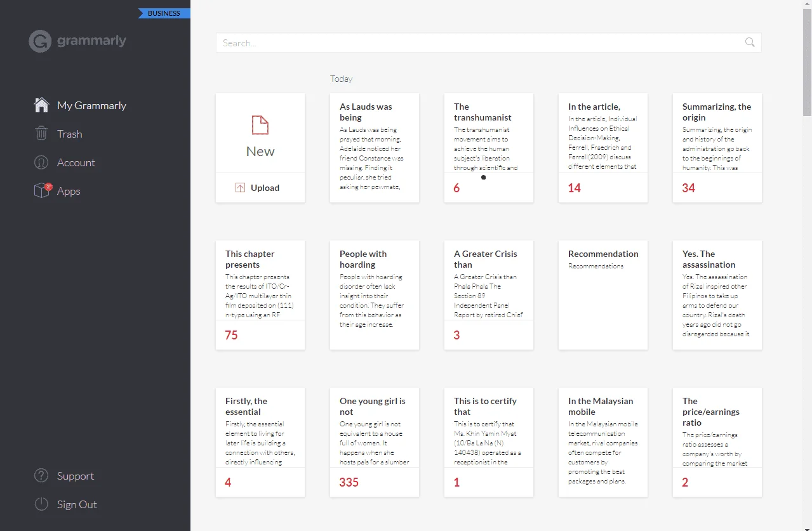Screen dimensions: 812x531
Task: Click the BUSINESS badge ribbon
Action: [164, 13]
